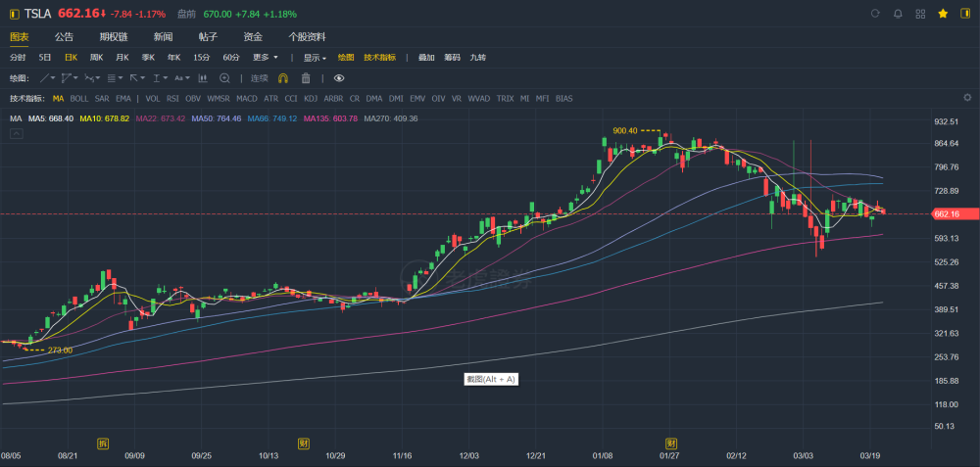This screenshot has width=980, height=467.
Task: Open the 显示 display dropdown
Action: click(314, 58)
